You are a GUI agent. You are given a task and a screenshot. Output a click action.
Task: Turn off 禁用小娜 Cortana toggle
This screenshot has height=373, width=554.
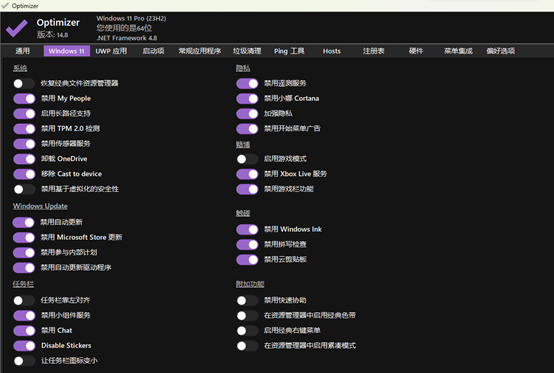(247, 99)
